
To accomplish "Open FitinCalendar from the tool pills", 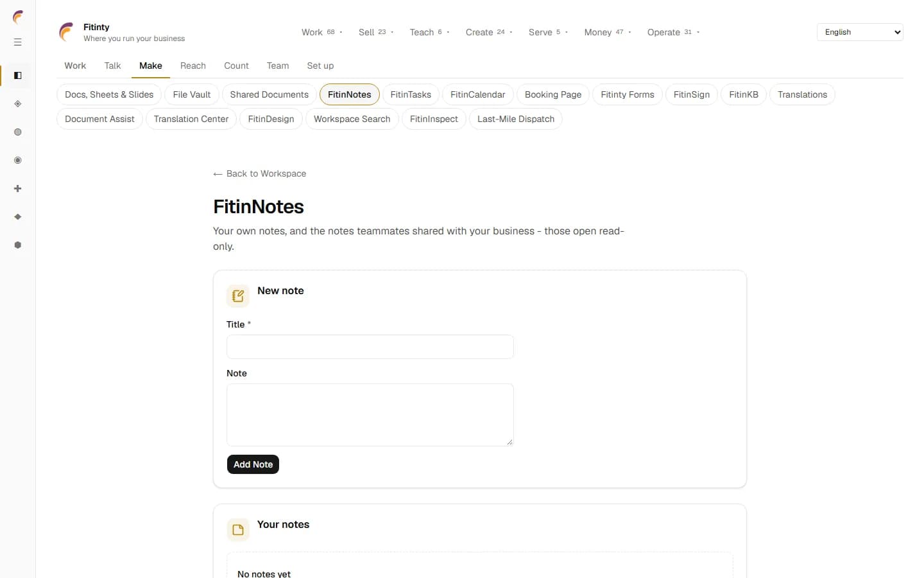I will (x=478, y=94).
